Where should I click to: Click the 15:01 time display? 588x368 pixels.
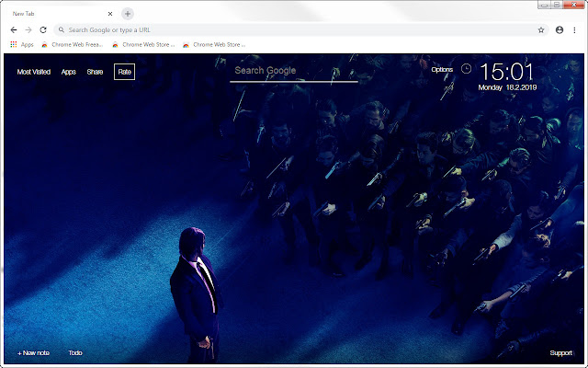click(x=506, y=72)
